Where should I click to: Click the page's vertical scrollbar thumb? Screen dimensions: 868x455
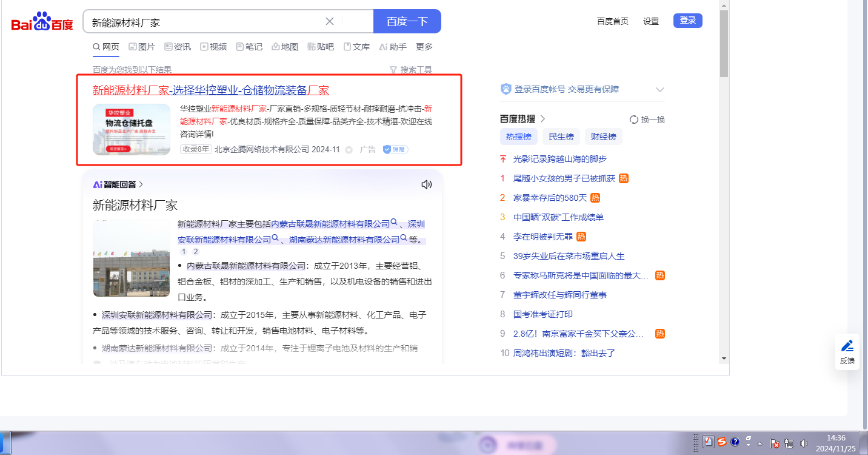pos(724,42)
